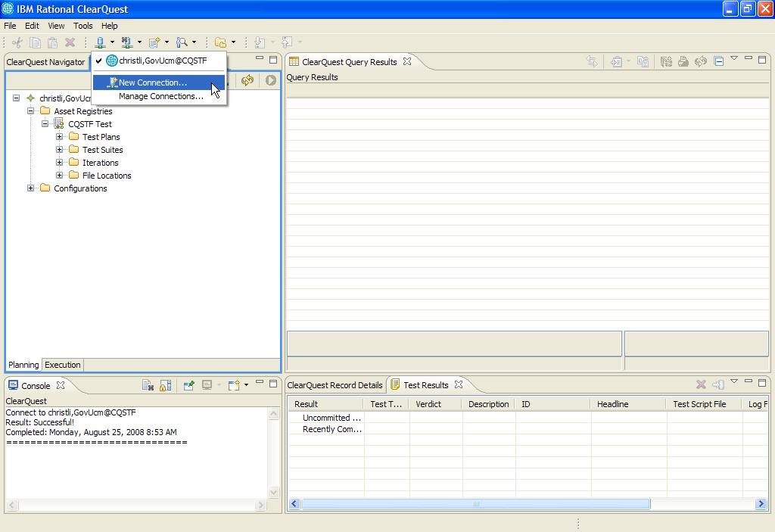The width and height of the screenshot is (775, 532).
Task: Click the yellow refresh arrows in Navigator
Action: (x=247, y=80)
